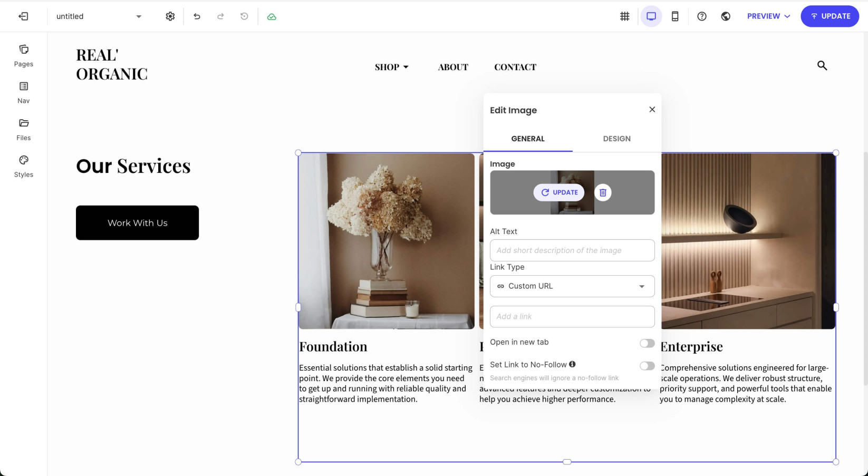Image resolution: width=868 pixels, height=476 pixels.
Task: Enable Open in new tab
Action: tap(647, 343)
